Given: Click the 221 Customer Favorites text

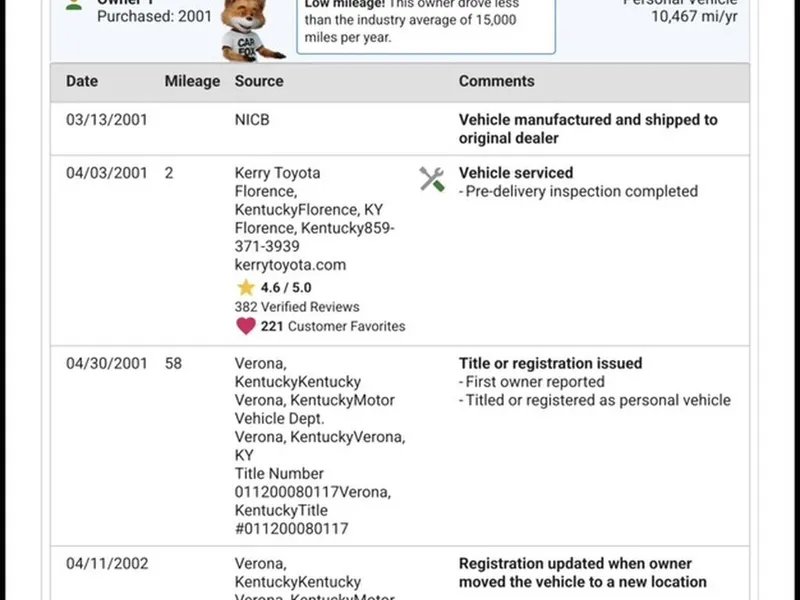Looking at the screenshot, I should 333,326.
